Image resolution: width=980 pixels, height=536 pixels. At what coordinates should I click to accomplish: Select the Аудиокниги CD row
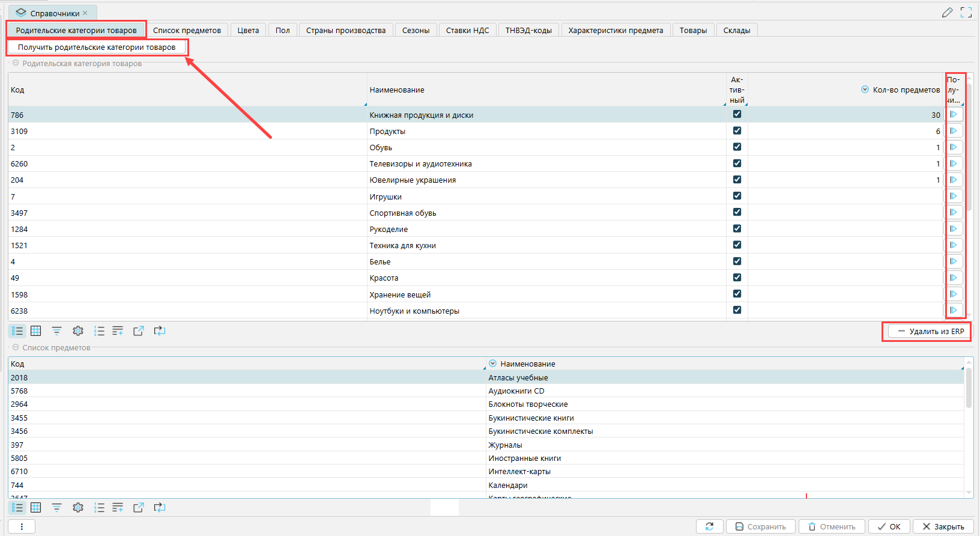pyautogui.click(x=486, y=391)
